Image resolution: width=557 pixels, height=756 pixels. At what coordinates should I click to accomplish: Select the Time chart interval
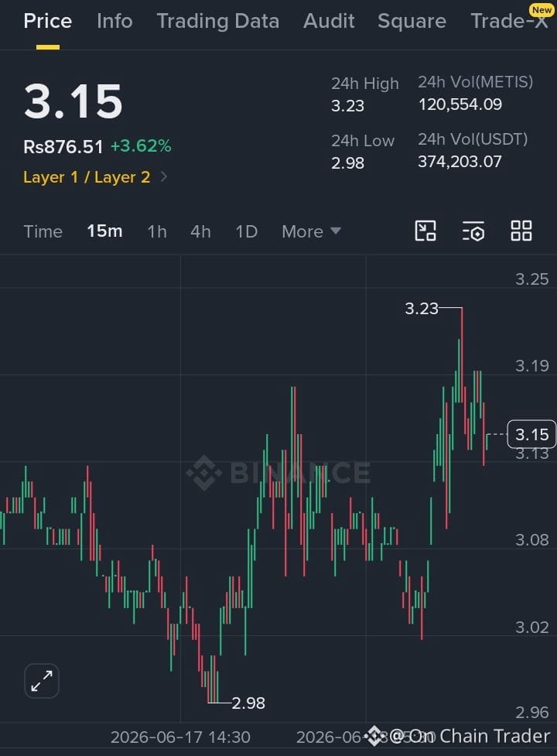pyautogui.click(x=43, y=231)
